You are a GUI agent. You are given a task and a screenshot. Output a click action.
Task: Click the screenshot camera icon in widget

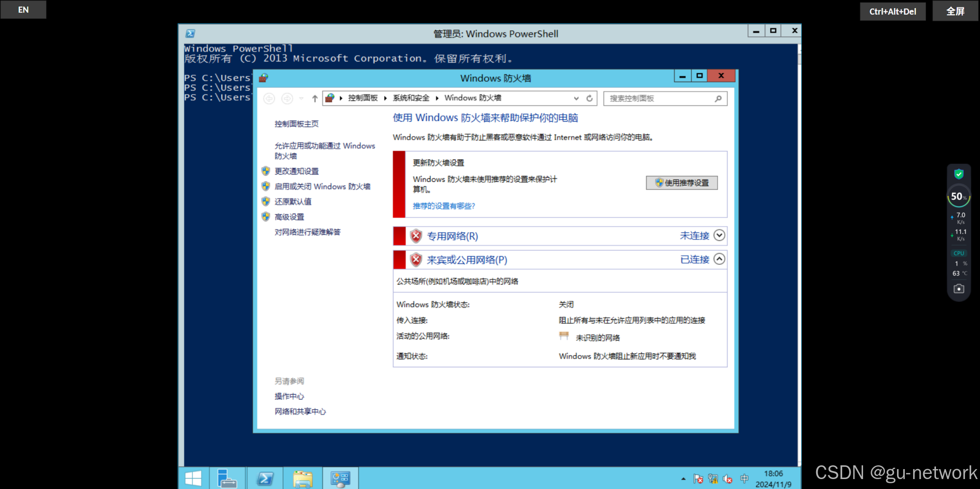[959, 289]
